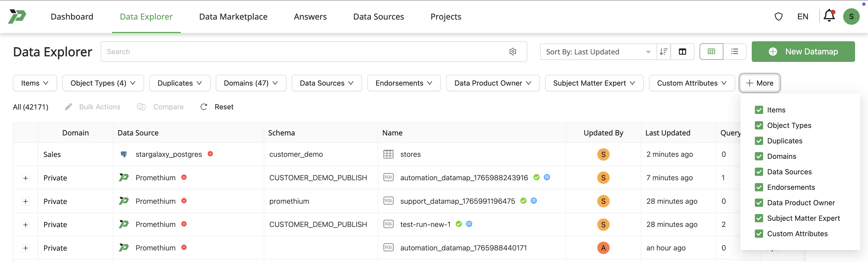Switch to grid table view

click(711, 52)
